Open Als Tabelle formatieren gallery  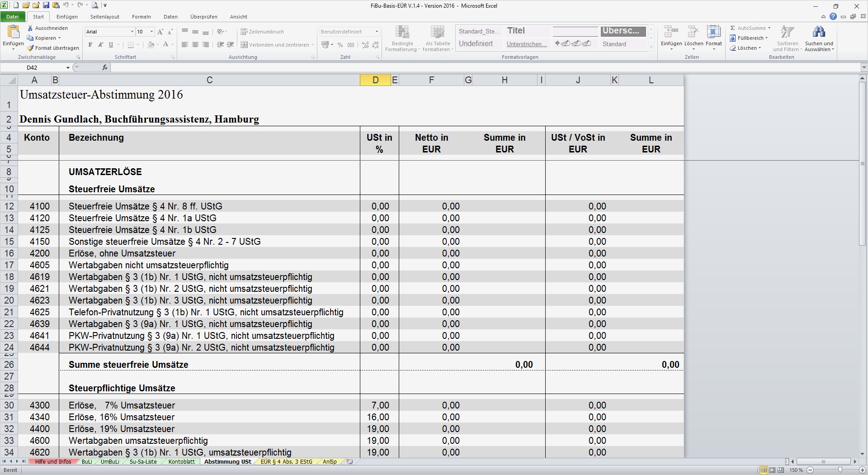click(437, 38)
